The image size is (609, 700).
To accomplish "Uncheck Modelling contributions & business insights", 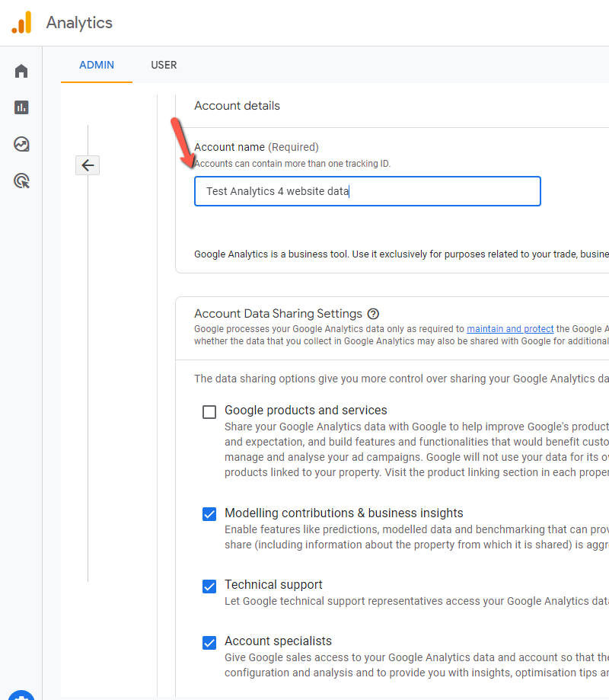I will (x=209, y=514).
